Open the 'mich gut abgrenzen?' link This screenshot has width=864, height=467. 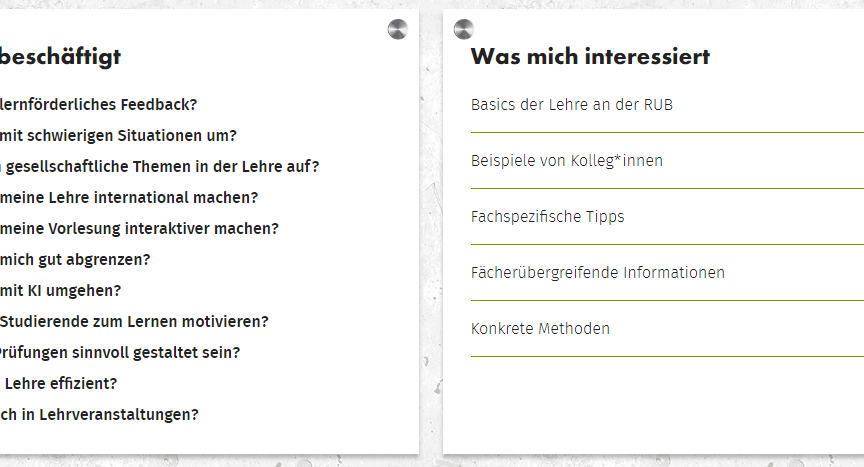point(75,259)
